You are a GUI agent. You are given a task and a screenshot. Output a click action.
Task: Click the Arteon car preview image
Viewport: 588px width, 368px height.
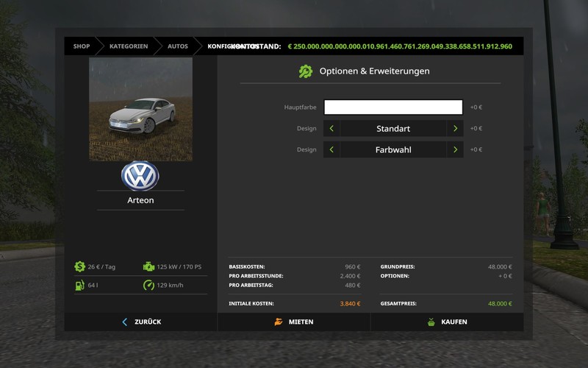[140, 109]
